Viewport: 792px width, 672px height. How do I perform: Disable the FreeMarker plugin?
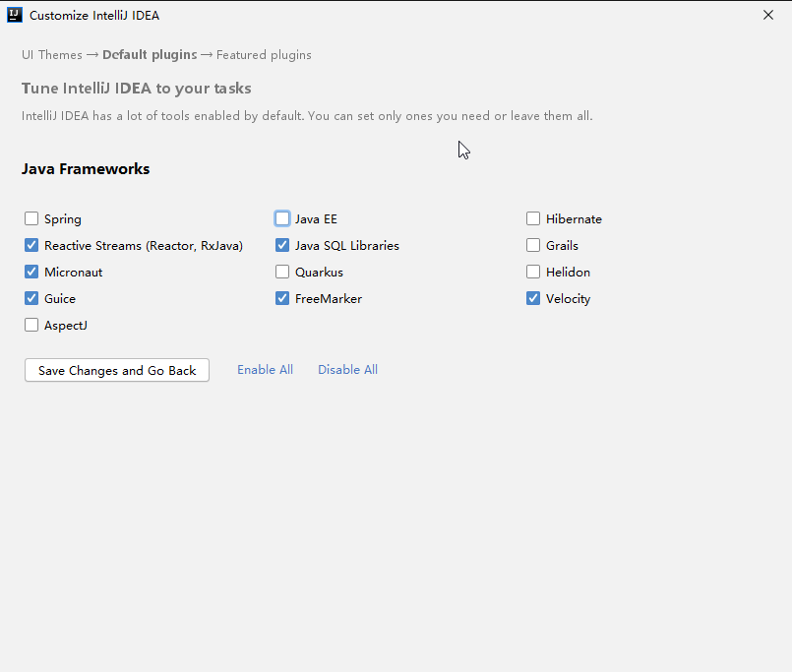point(282,298)
